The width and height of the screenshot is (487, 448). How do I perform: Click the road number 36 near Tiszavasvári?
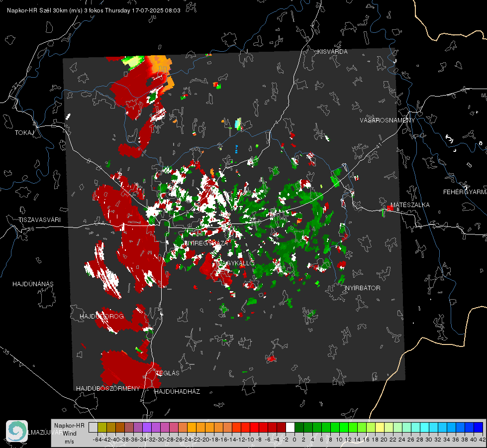[31, 229]
